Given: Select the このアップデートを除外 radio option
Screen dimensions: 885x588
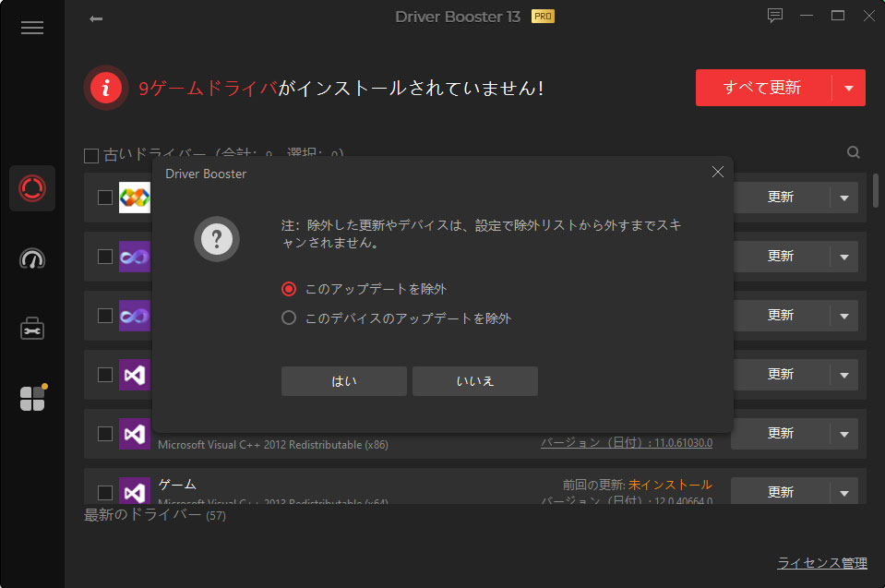Looking at the screenshot, I should pos(289,289).
